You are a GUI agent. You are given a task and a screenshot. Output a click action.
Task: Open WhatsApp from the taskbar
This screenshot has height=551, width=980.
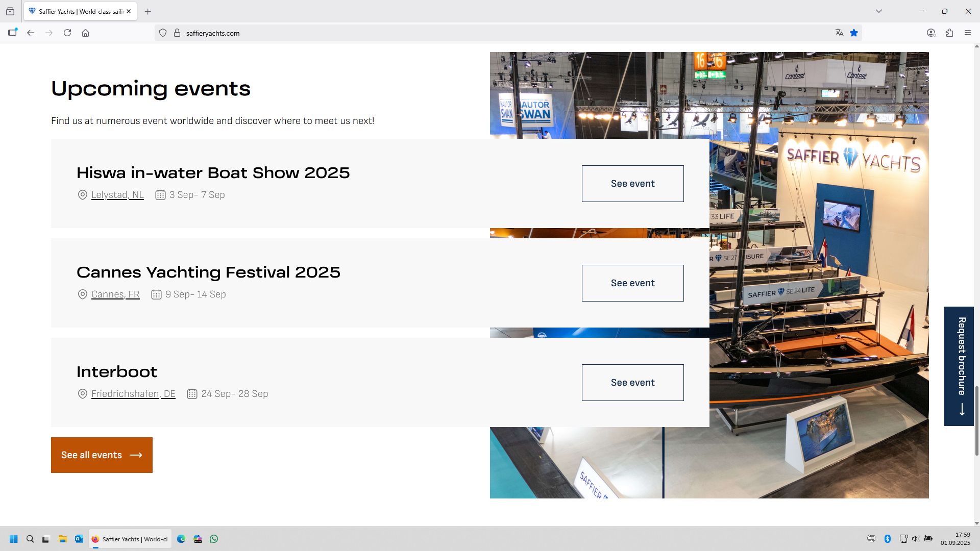[214, 539]
